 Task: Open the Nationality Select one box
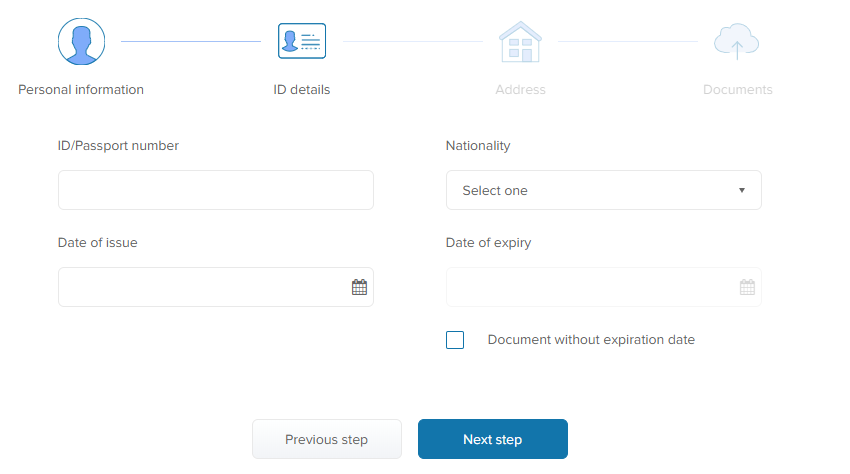[603, 190]
